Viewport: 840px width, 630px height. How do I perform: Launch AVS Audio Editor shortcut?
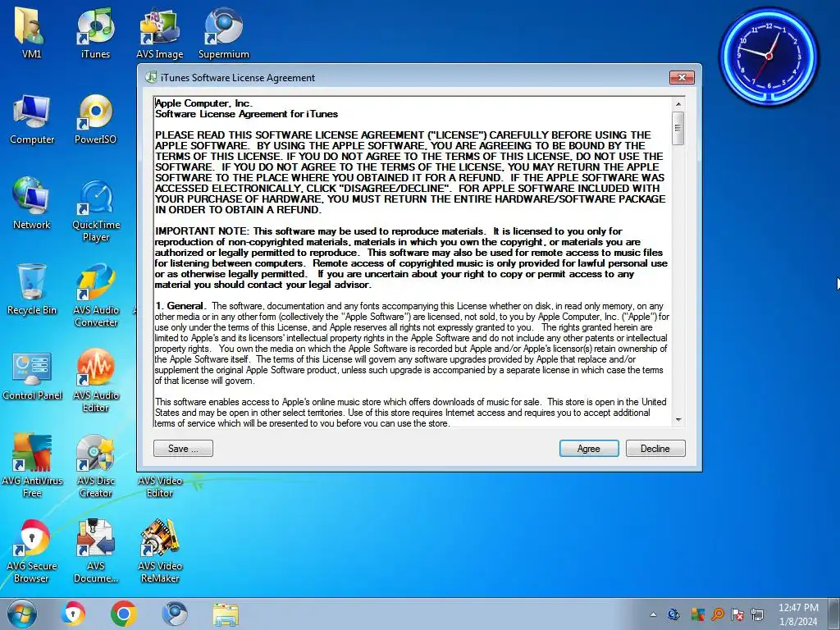(x=96, y=381)
